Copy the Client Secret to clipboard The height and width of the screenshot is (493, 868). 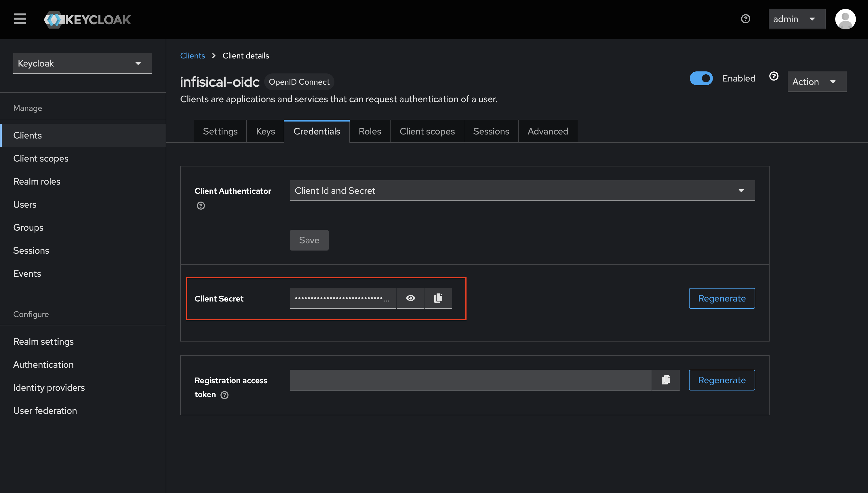tap(438, 298)
